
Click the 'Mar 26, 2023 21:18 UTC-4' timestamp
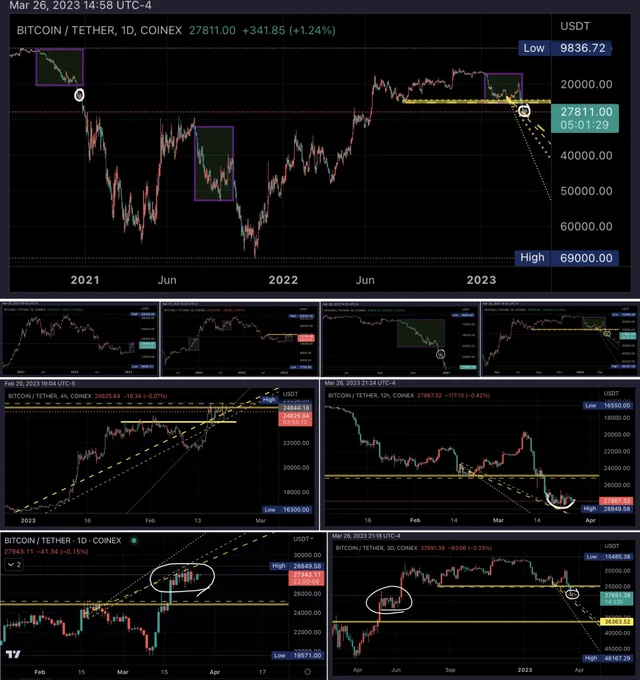366,536
